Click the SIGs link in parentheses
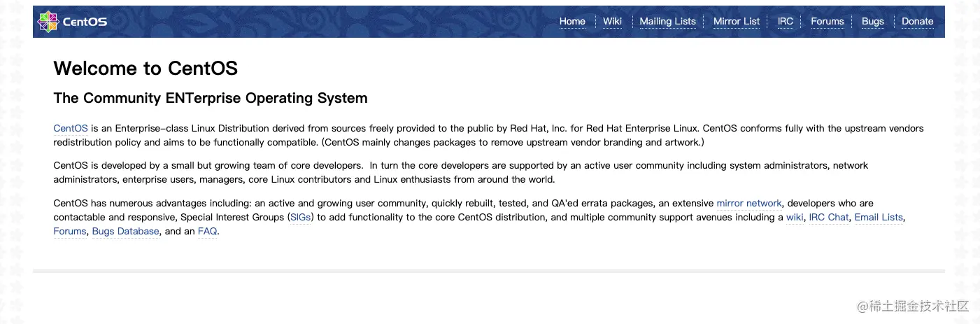Screen dimensions: 980x324 pyautogui.click(x=301, y=217)
